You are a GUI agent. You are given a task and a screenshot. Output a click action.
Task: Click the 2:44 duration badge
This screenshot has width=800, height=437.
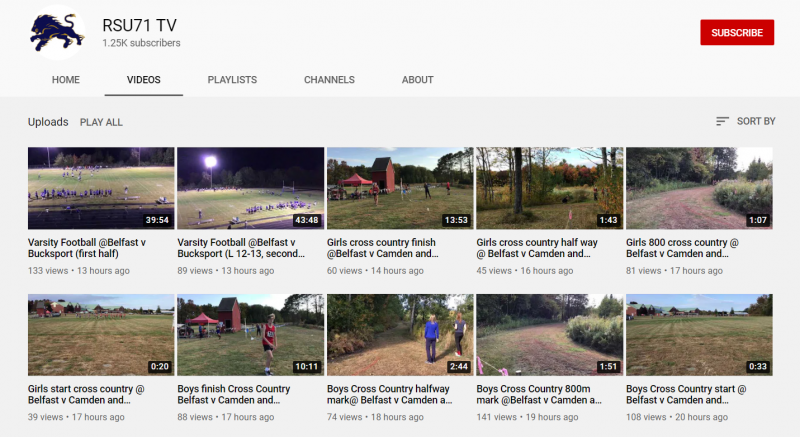tap(459, 367)
